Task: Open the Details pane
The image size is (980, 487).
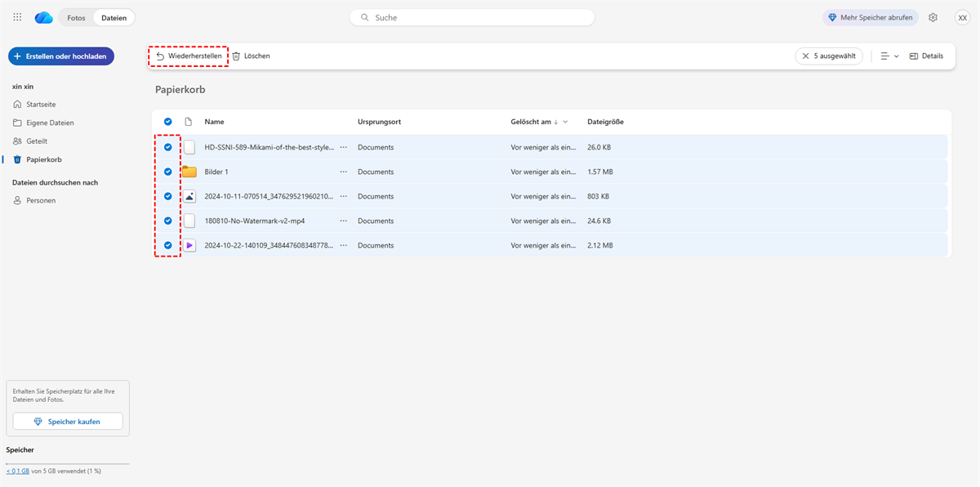Action: click(926, 56)
